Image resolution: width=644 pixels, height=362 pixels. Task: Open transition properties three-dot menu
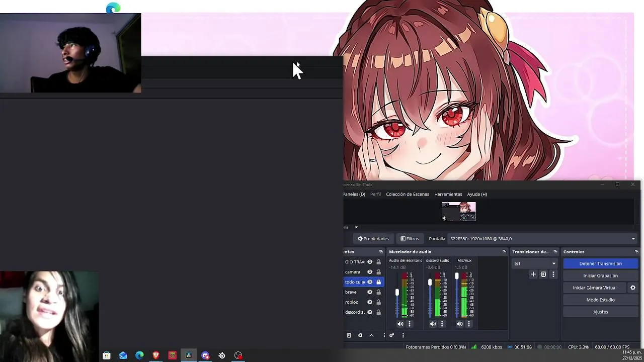(553, 274)
